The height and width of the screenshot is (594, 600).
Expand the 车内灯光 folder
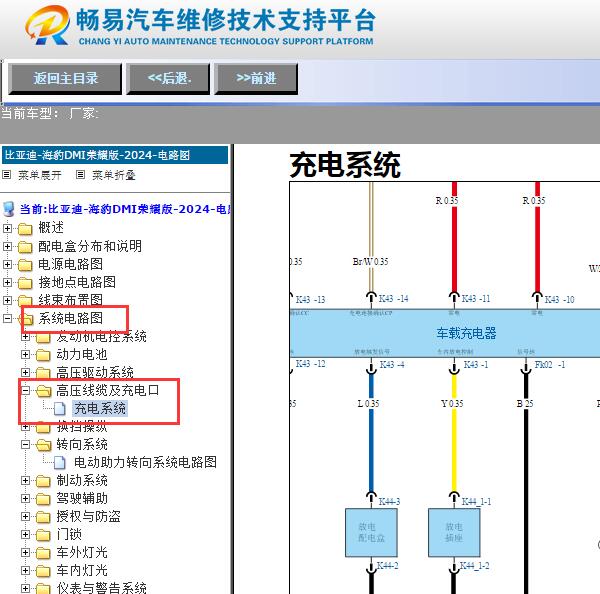(x=25, y=571)
